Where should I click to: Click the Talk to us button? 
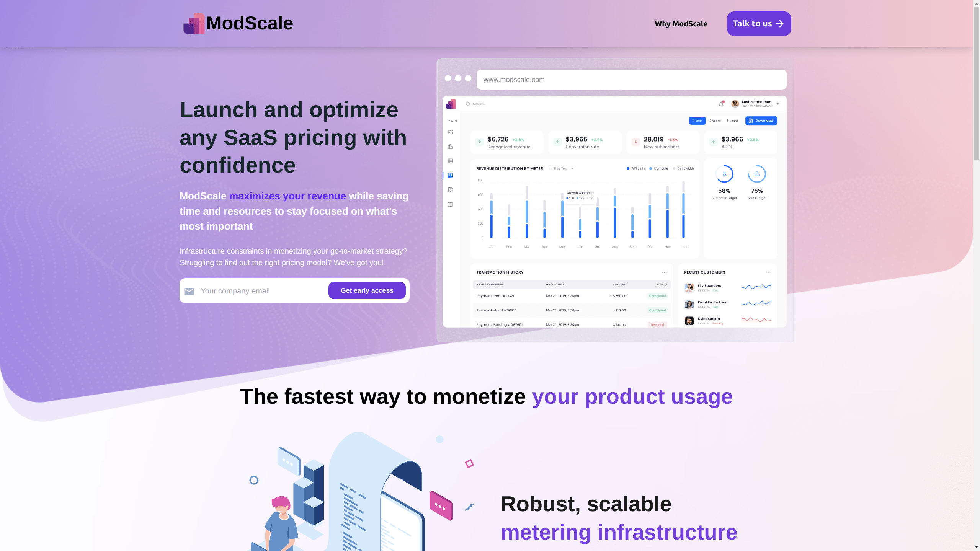[759, 24]
